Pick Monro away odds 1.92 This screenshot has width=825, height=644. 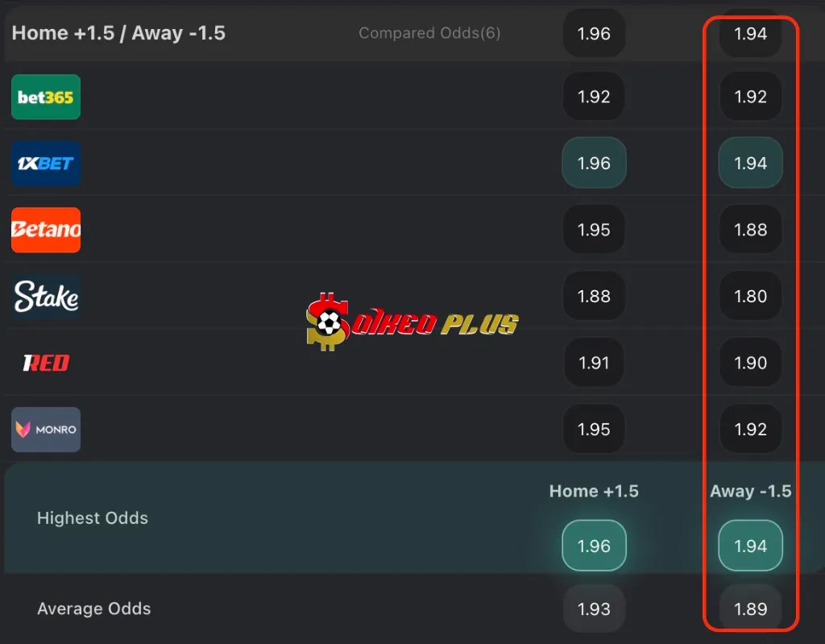(750, 429)
